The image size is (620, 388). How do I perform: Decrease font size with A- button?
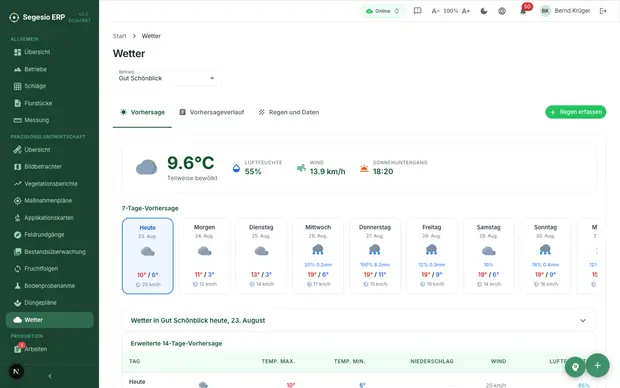[x=435, y=11]
